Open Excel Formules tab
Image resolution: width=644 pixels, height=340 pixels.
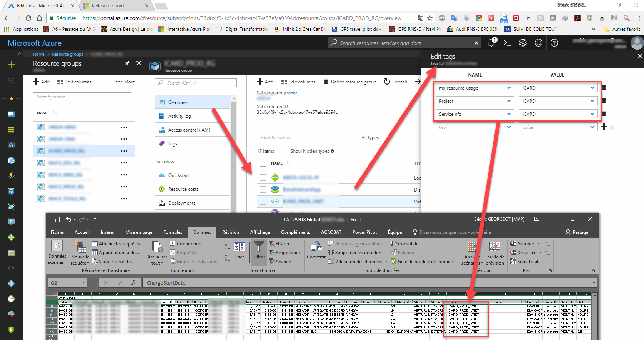coord(173,232)
